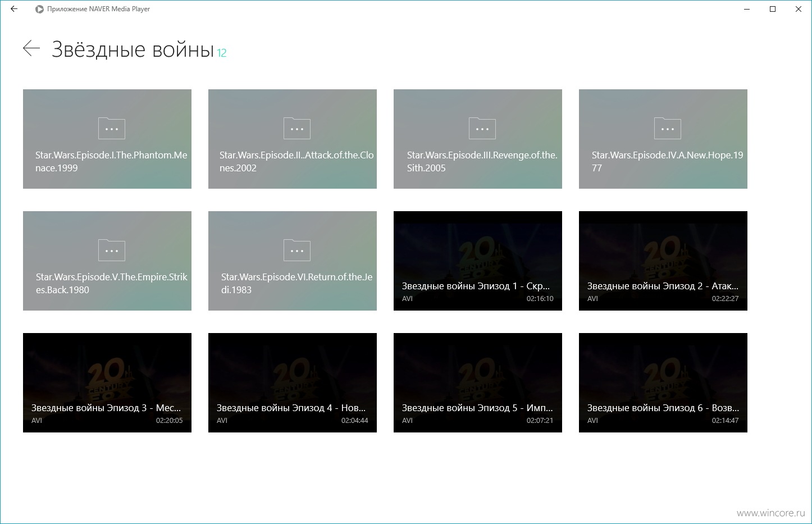Image resolution: width=812 pixels, height=524 pixels.
Task: Click the NAVER Media Player app icon
Action: point(39,9)
